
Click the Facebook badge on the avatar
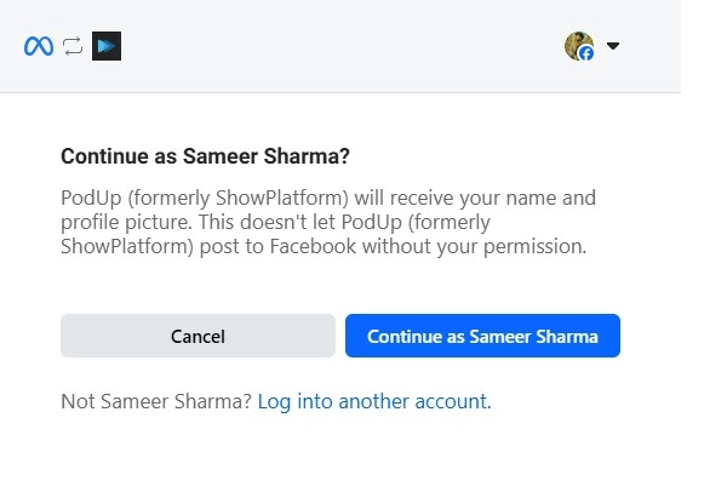tap(587, 54)
